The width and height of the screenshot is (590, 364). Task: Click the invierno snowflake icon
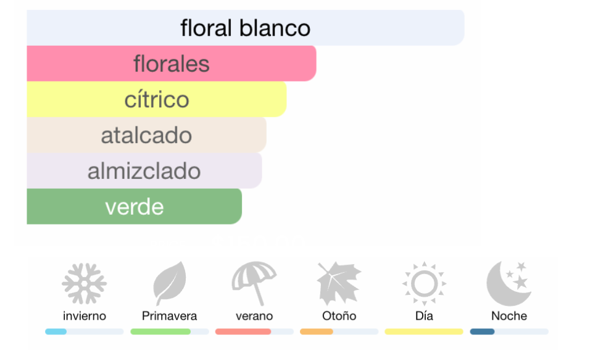click(85, 284)
